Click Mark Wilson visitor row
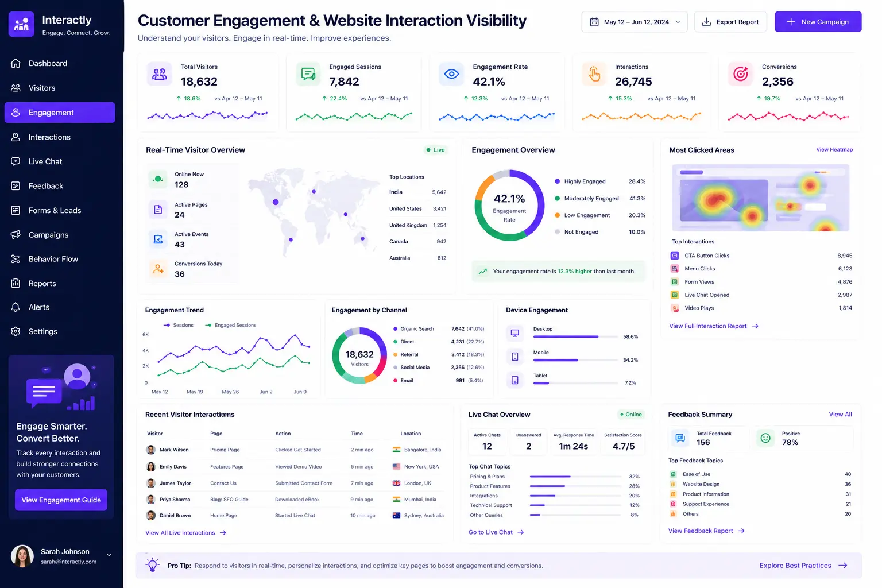 point(295,450)
